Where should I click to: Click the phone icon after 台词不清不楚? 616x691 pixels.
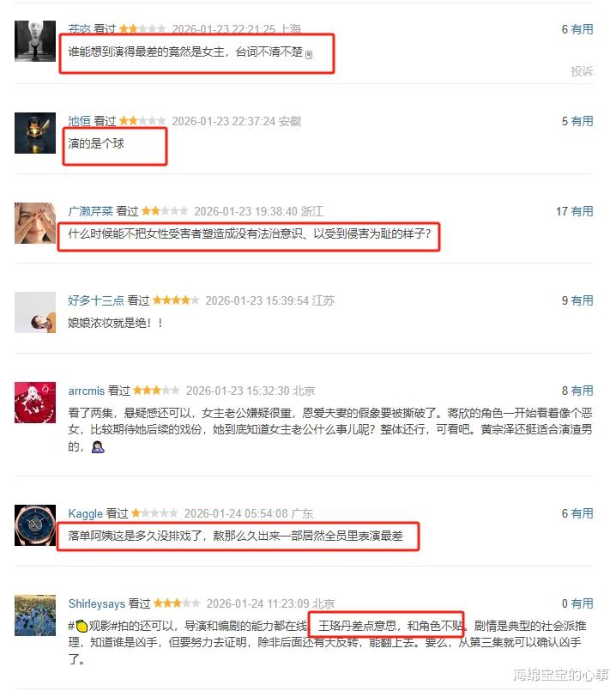coord(309,55)
